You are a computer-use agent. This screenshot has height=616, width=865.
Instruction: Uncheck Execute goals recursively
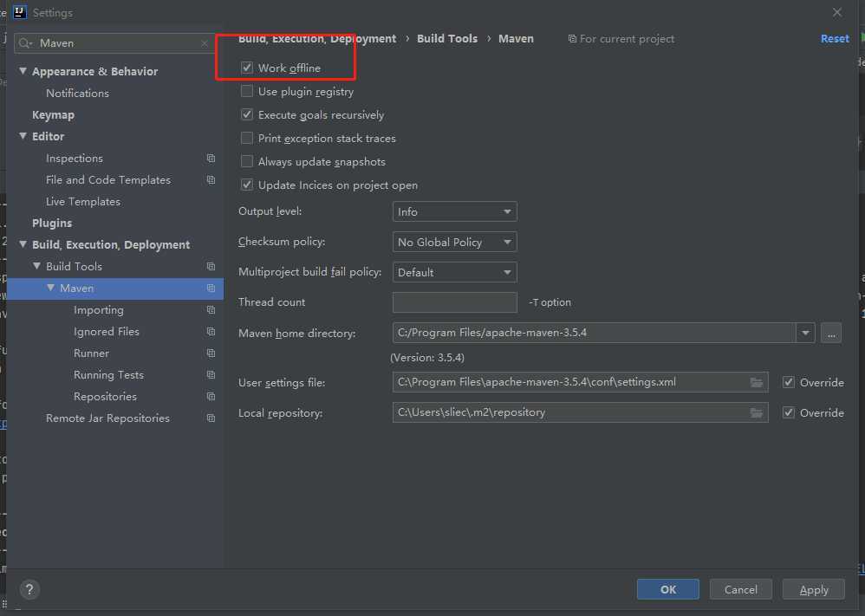247,114
